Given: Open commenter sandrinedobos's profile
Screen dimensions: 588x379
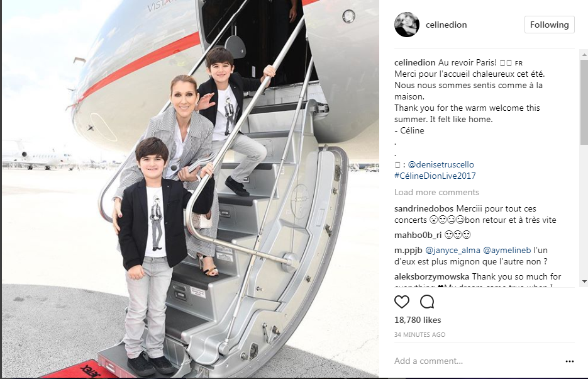Looking at the screenshot, I should coord(424,208).
